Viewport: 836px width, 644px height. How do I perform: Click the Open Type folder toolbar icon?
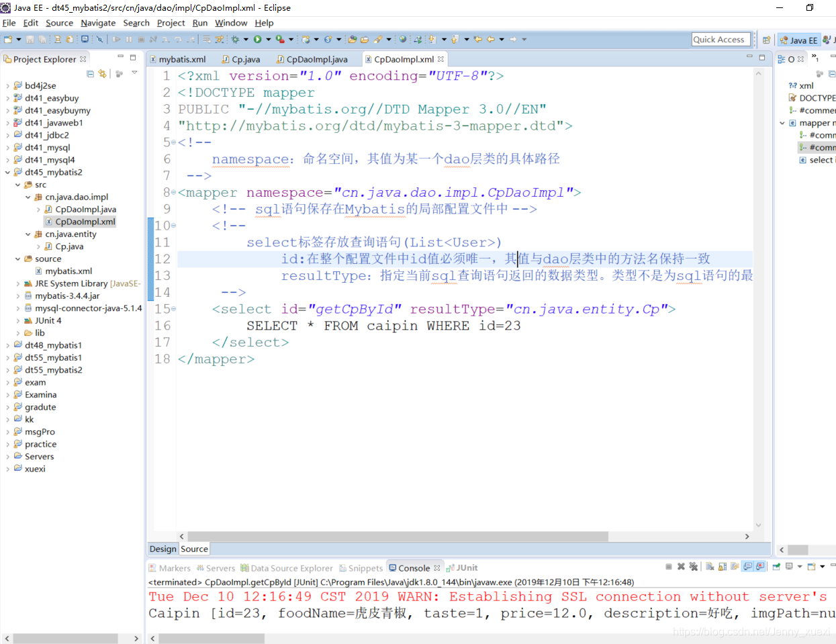(x=353, y=40)
